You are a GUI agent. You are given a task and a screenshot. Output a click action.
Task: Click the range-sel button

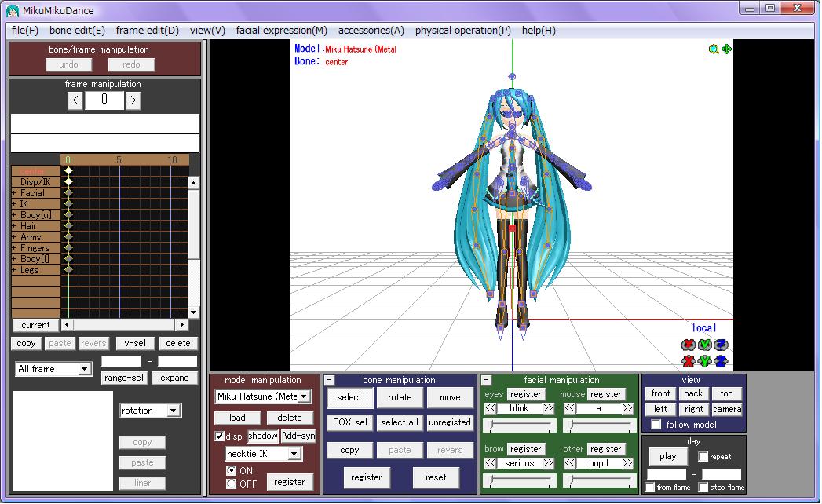124,378
